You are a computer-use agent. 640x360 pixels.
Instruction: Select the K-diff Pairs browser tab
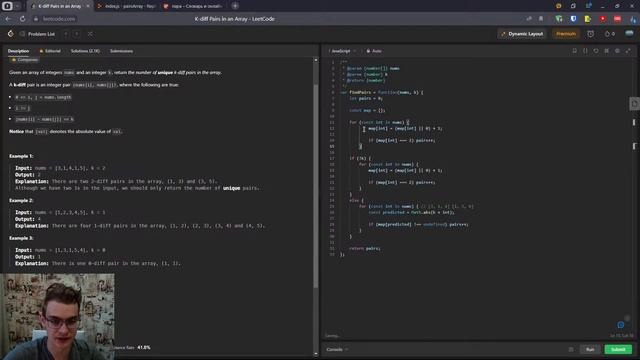point(60,6)
